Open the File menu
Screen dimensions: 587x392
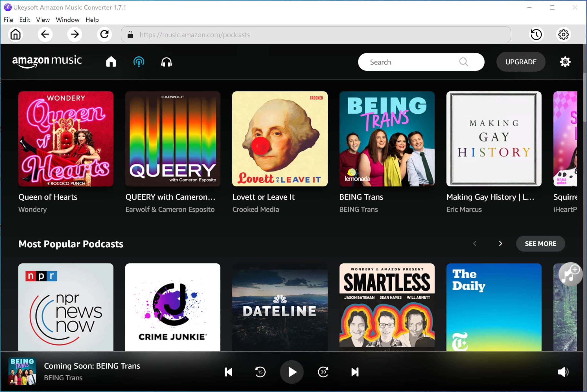[x=8, y=20]
